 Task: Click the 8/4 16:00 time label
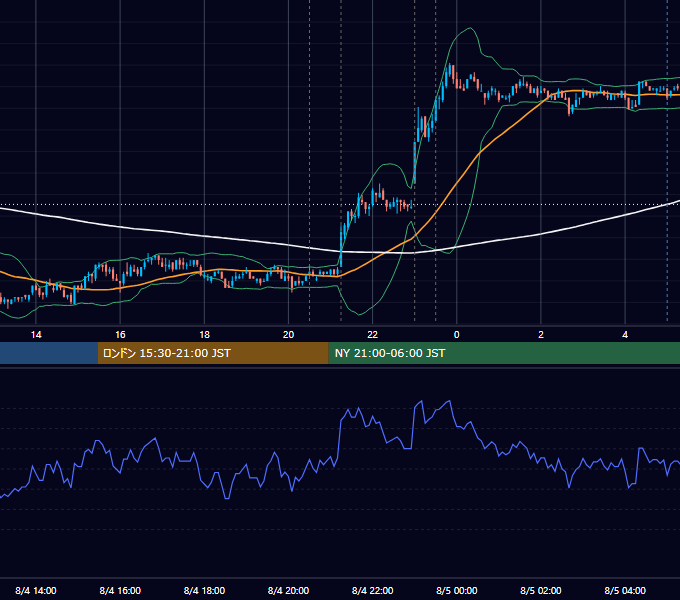[x=120, y=590]
